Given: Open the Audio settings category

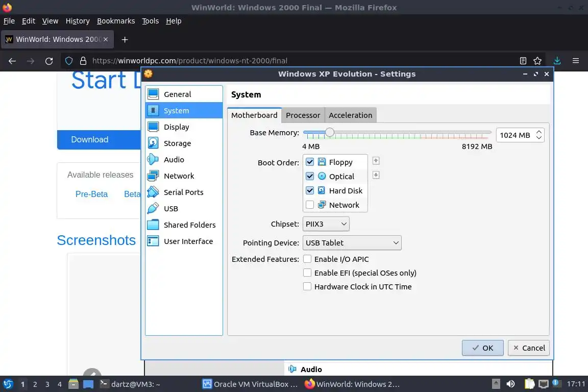Looking at the screenshot, I should (184, 159).
